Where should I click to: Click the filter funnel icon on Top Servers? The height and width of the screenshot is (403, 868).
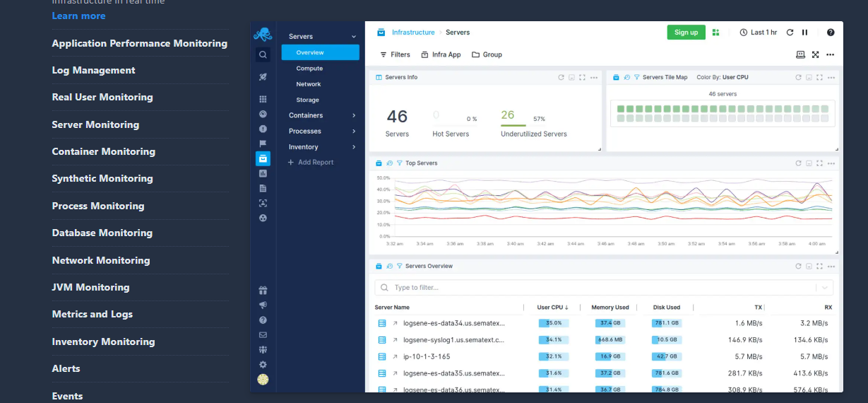[x=400, y=163]
